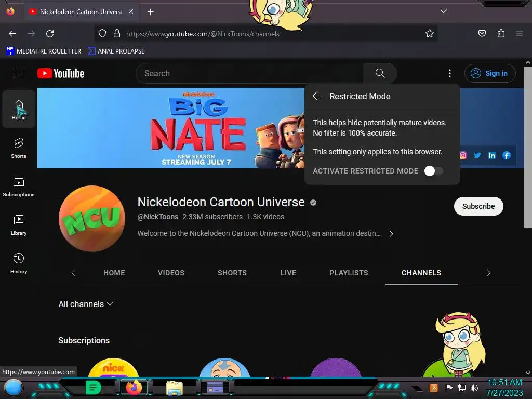This screenshot has width=532, height=399.
Task: Switch to the LIVE channel tab
Action: tap(288, 273)
